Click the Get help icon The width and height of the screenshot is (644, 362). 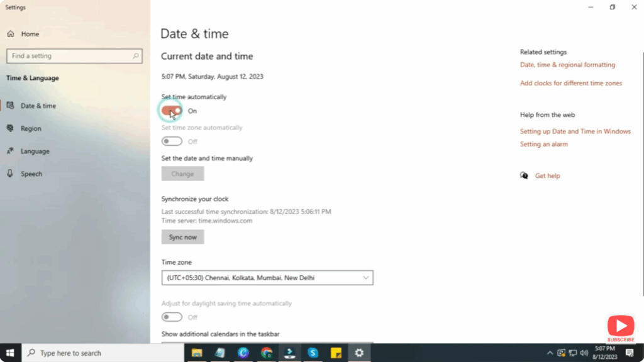[x=524, y=175]
